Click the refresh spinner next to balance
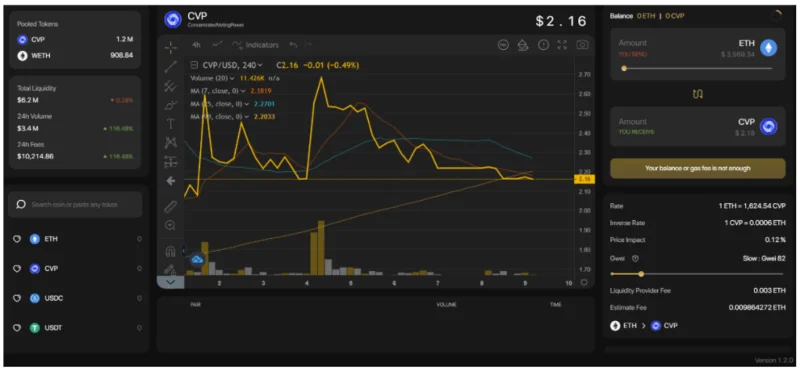Image resolution: width=800 pixels, height=371 pixels. [x=776, y=16]
